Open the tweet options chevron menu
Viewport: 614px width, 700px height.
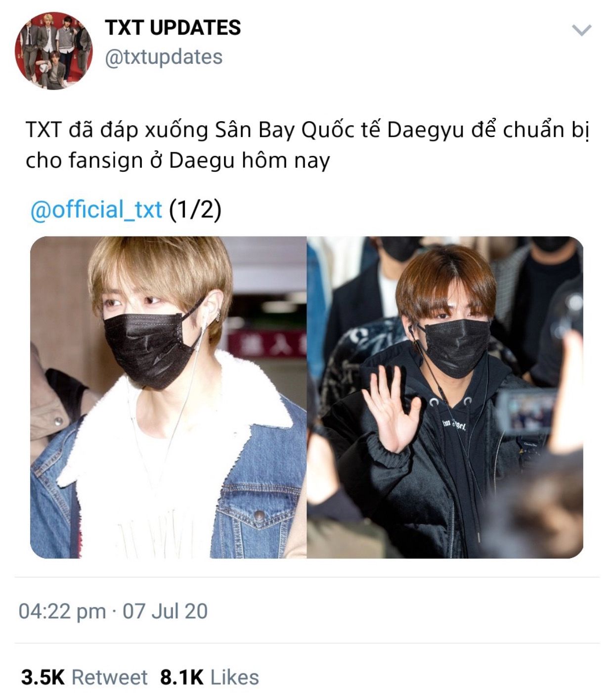(581, 30)
